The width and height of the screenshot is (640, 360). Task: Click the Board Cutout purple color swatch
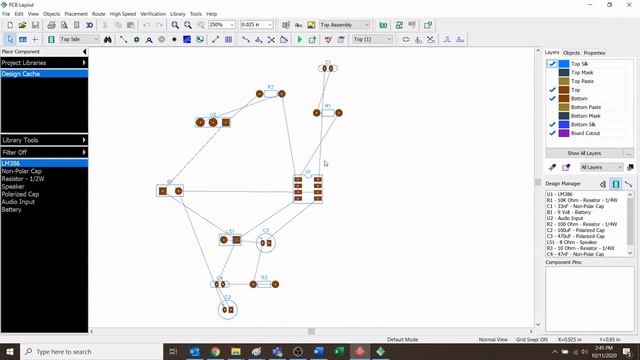coord(564,133)
